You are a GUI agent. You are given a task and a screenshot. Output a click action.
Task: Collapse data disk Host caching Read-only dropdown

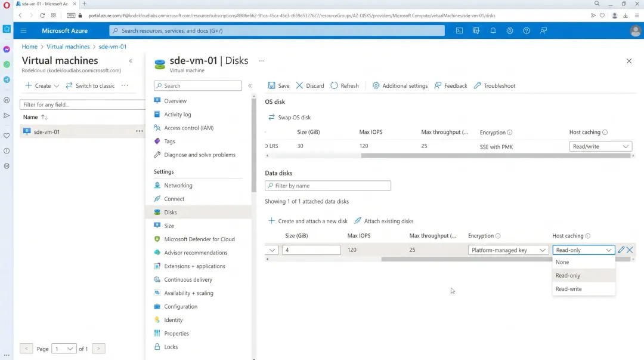(x=583, y=250)
